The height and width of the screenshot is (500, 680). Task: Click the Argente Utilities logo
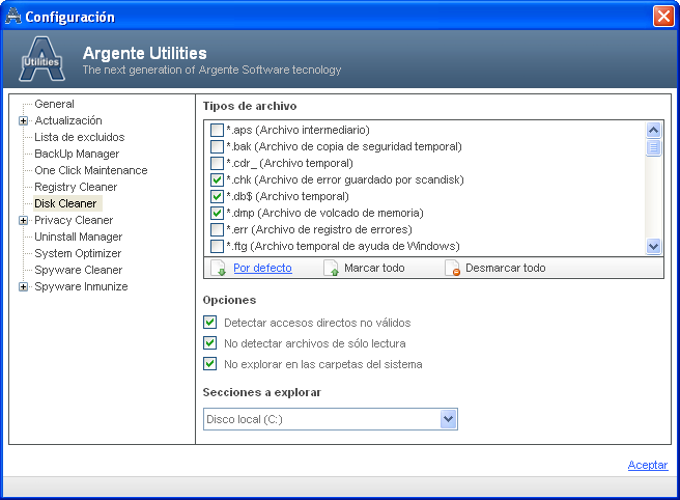click(42, 59)
